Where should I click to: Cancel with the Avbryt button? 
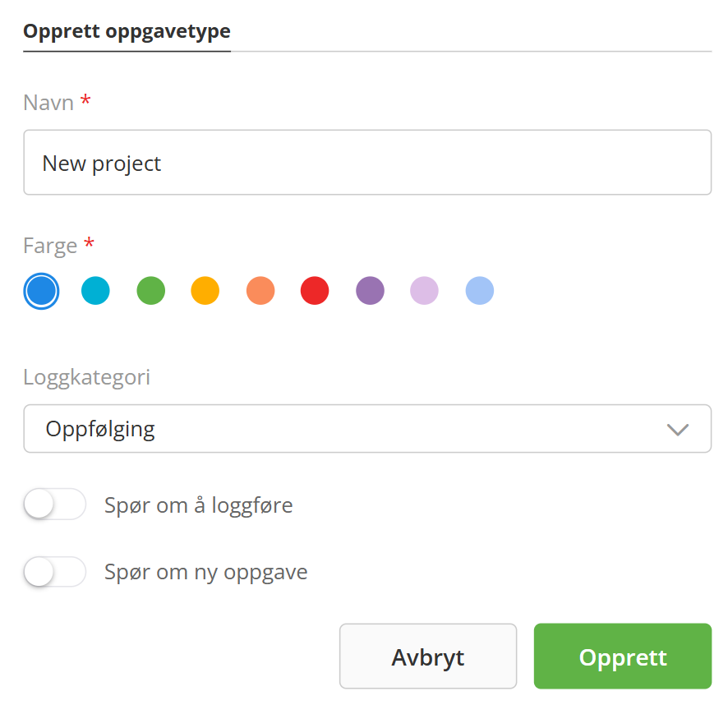427,657
